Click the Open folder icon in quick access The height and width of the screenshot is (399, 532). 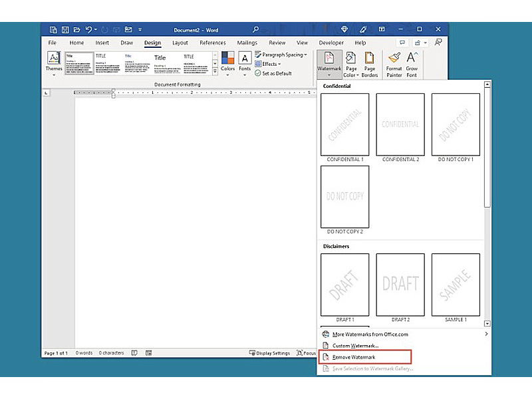click(x=76, y=30)
